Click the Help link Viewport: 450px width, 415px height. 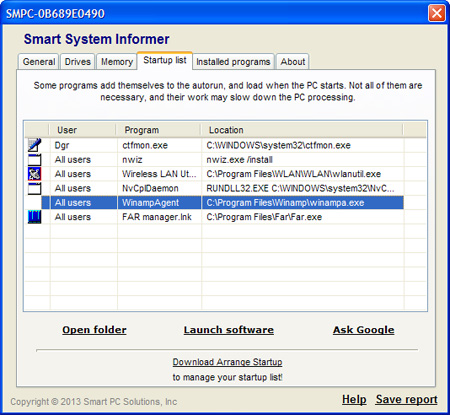point(354,399)
